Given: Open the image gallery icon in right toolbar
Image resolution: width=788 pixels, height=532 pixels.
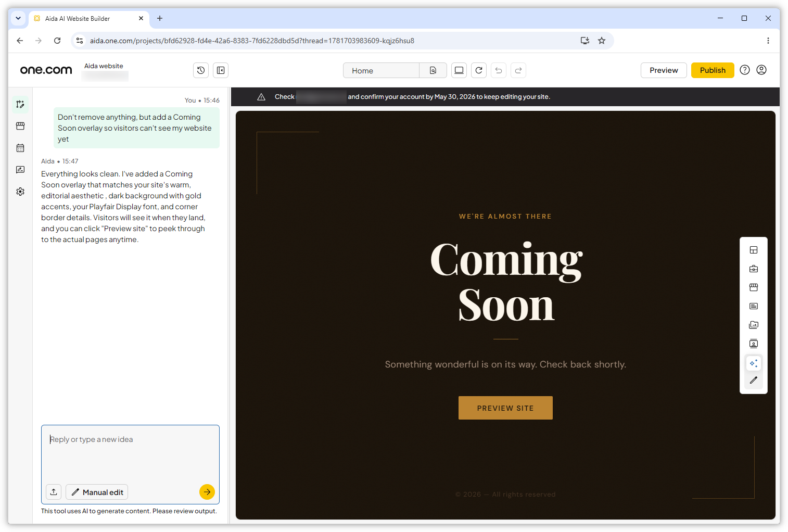Looking at the screenshot, I should [x=754, y=325].
